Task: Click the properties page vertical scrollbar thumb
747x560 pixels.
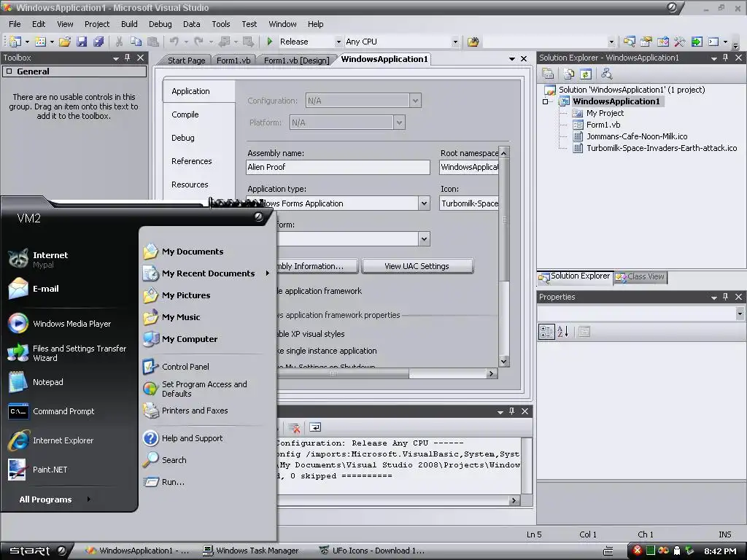Action: coord(504,219)
